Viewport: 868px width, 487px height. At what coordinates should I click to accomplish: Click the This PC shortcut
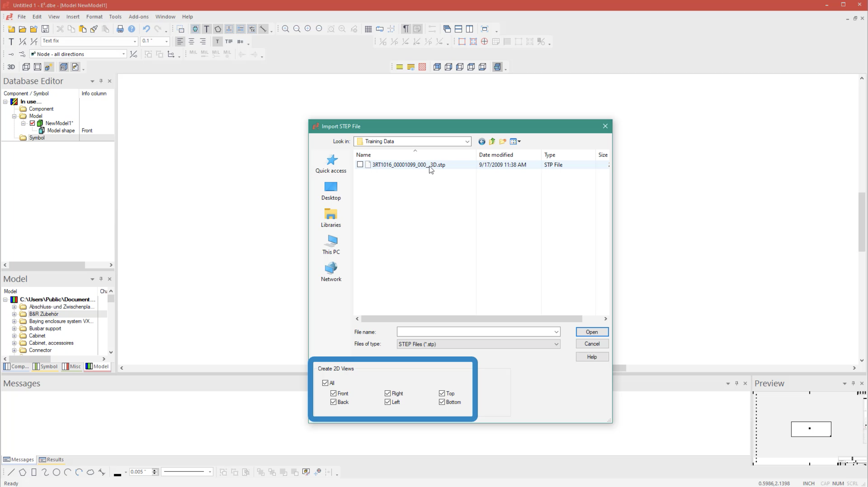point(331,245)
